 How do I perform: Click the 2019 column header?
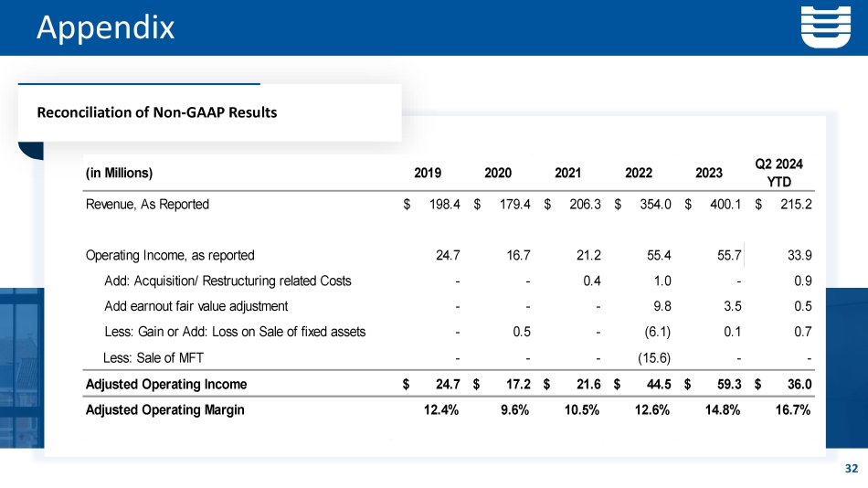tap(429, 173)
